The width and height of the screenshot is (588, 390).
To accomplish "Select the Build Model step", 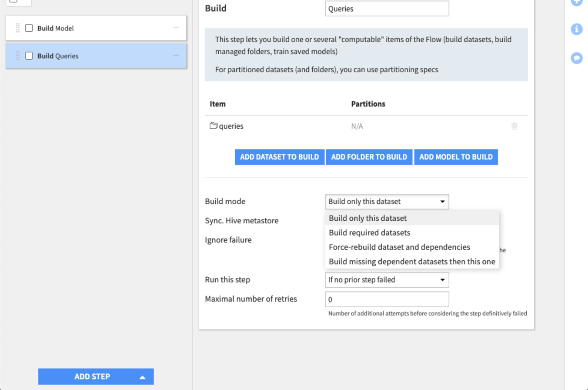I will [96, 28].
